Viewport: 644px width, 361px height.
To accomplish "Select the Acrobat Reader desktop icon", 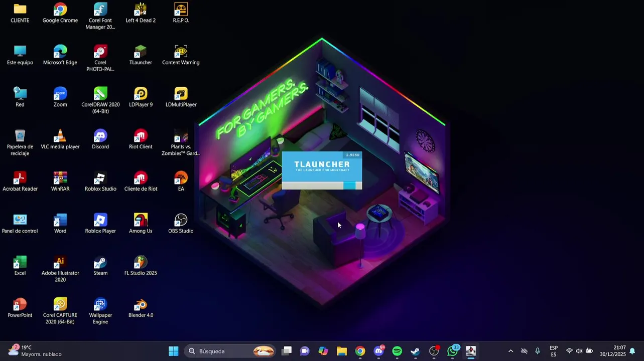I will click(20, 182).
